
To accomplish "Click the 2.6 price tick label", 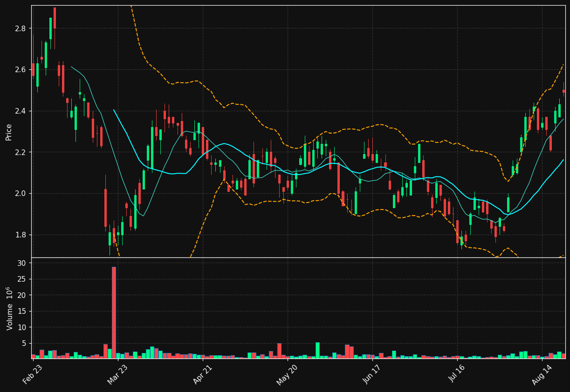I will pos(20,70).
